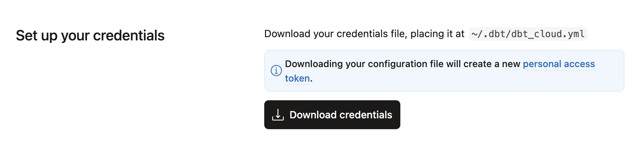Click the word 'credentials' in the heading

[x=129, y=36]
